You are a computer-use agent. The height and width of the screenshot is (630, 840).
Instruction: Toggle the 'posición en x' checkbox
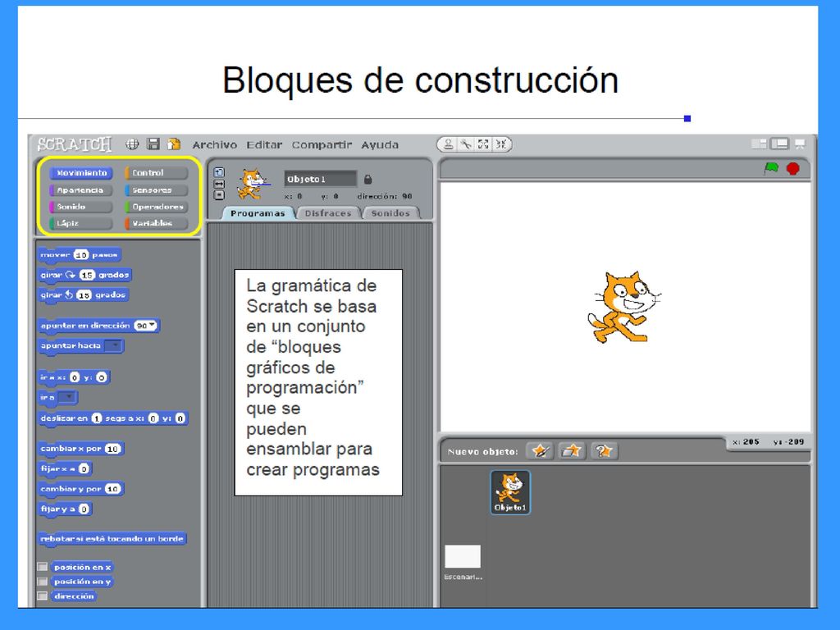coord(43,567)
